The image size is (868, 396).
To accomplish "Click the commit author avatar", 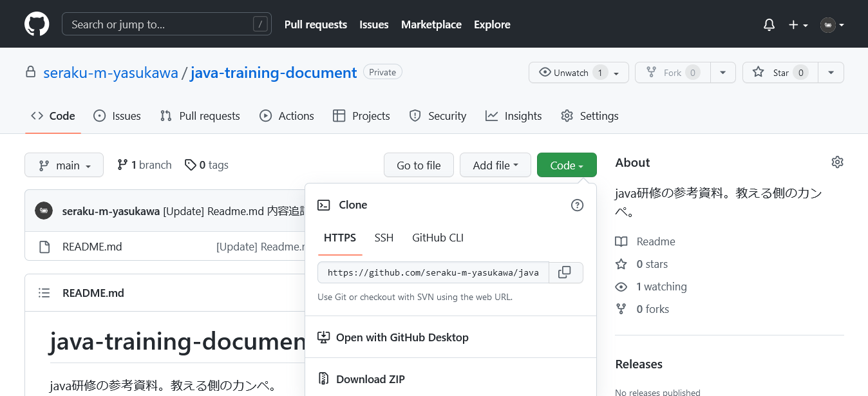I will pyautogui.click(x=44, y=211).
